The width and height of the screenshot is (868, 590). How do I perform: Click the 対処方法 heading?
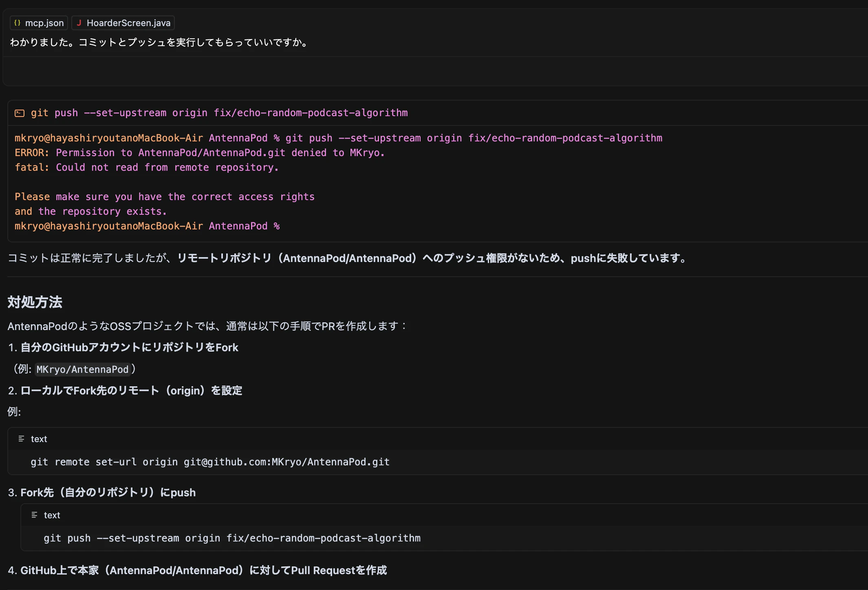point(35,302)
